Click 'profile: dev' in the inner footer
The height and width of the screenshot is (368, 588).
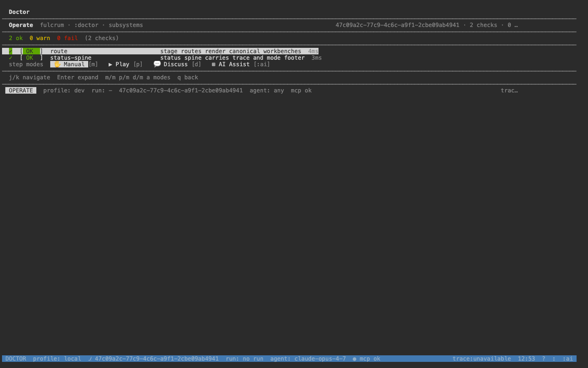[64, 90]
